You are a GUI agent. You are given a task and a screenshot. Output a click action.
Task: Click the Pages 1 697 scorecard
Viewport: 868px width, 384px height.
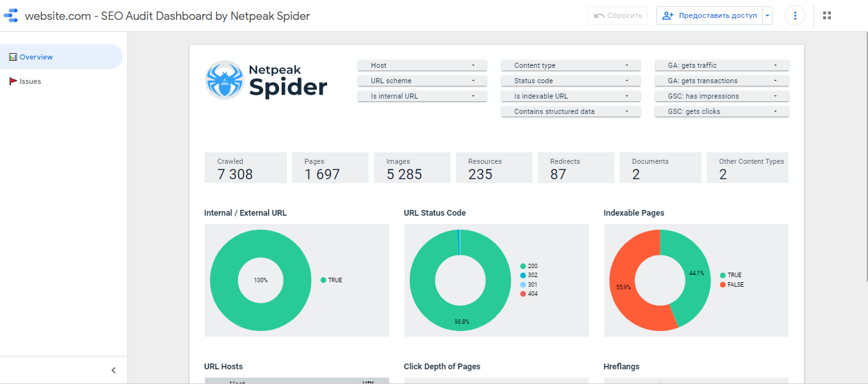[x=330, y=168]
